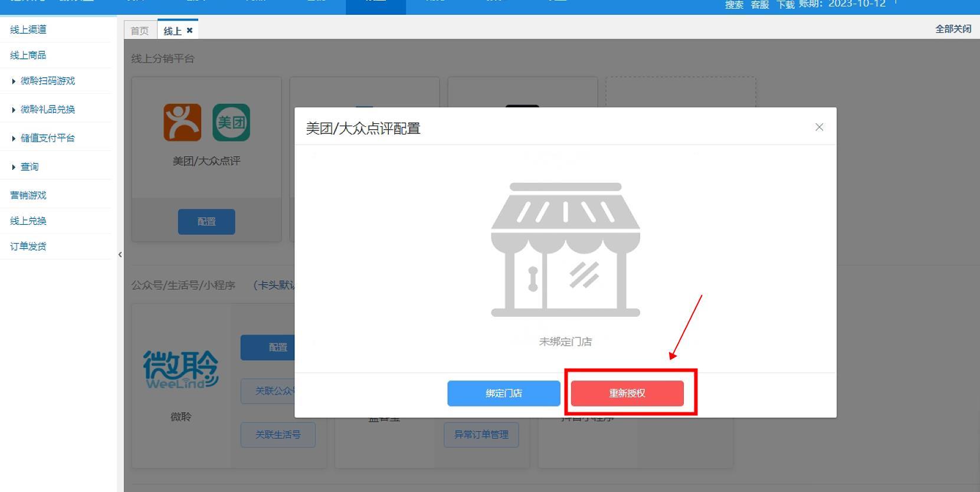The width and height of the screenshot is (980, 492).
Task: Collapse the sidebar with the arrow handle
Action: [120, 255]
